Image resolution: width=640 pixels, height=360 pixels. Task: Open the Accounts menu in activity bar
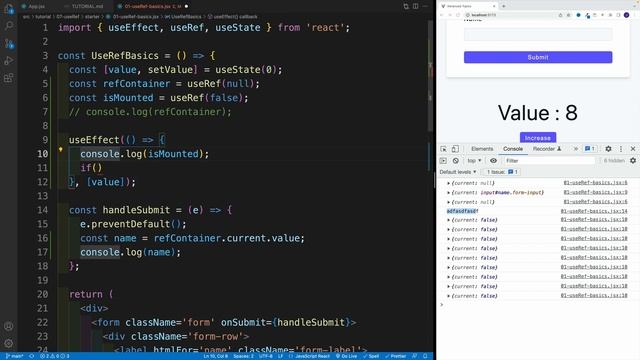pos(9,326)
